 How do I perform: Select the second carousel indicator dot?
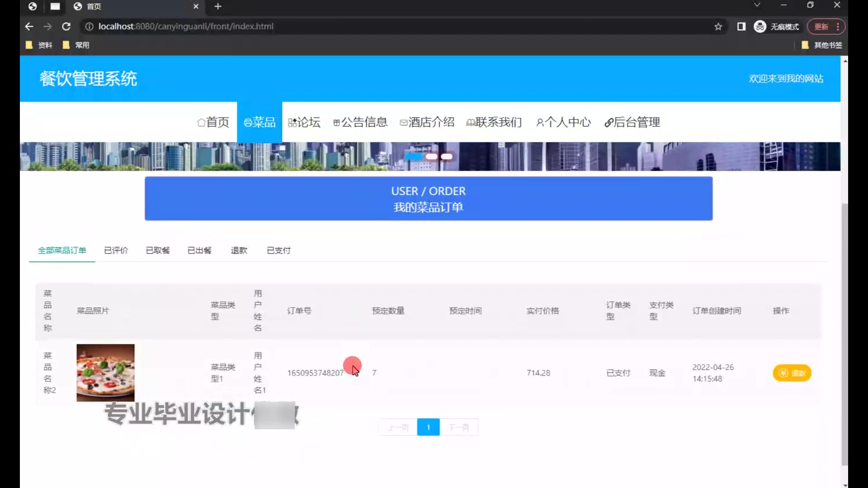point(431,157)
